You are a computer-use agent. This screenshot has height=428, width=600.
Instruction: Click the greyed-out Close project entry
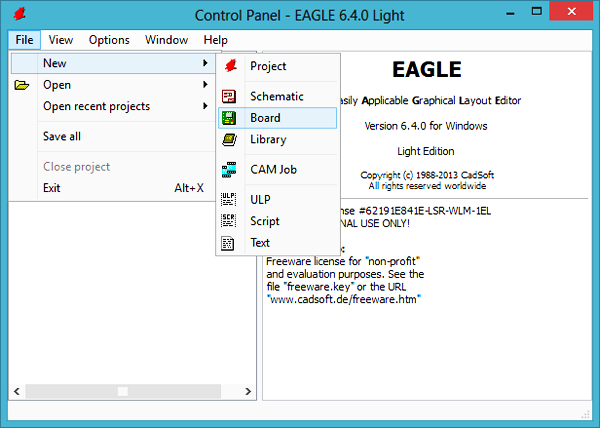[x=113, y=167]
